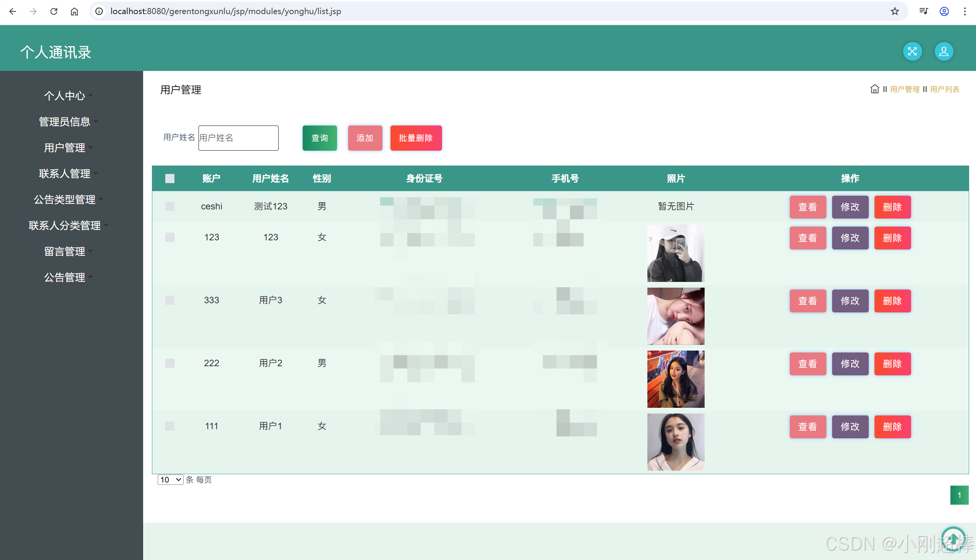Click 批量删除 bulk delete button

pos(416,138)
